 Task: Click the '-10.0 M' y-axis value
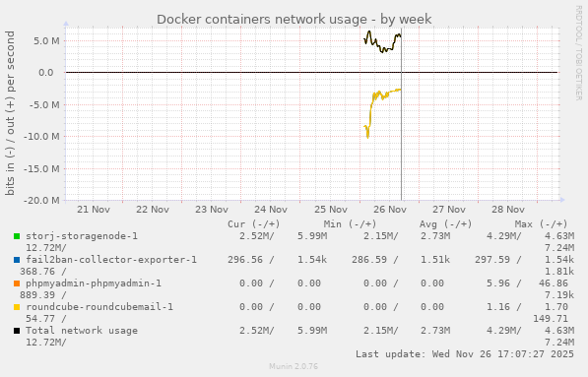pyautogui.click(x=41, y=137)
